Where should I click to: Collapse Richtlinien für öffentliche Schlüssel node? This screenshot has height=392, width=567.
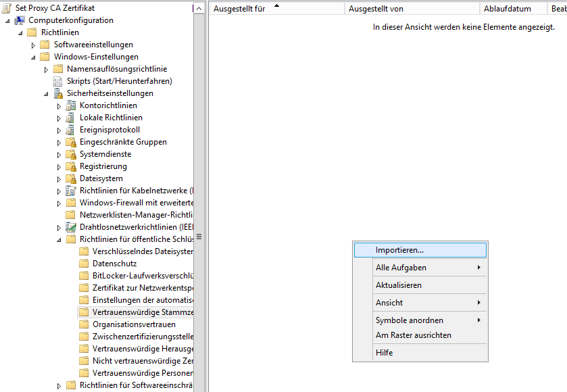click(59, 240)
